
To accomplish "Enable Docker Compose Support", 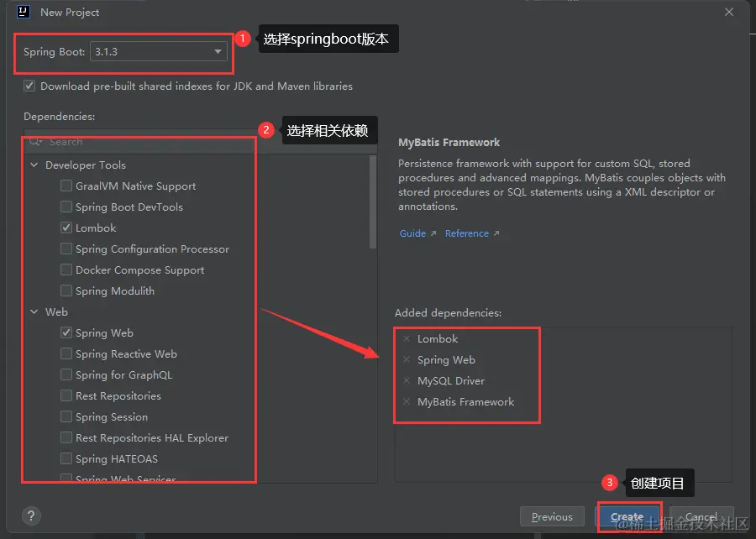I will 66,269.
